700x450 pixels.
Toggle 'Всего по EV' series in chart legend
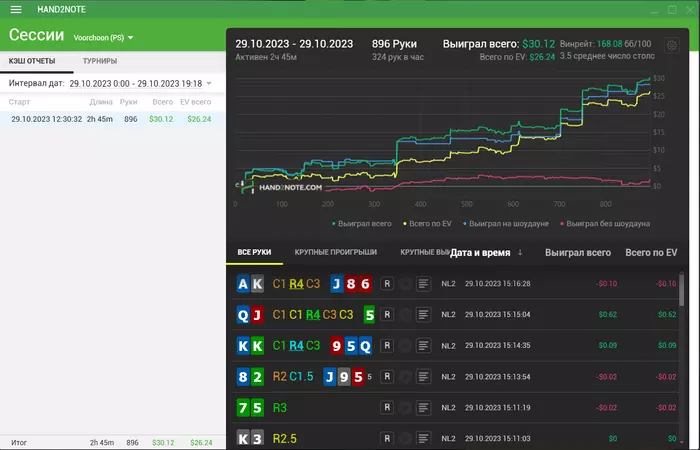(428, 224)
